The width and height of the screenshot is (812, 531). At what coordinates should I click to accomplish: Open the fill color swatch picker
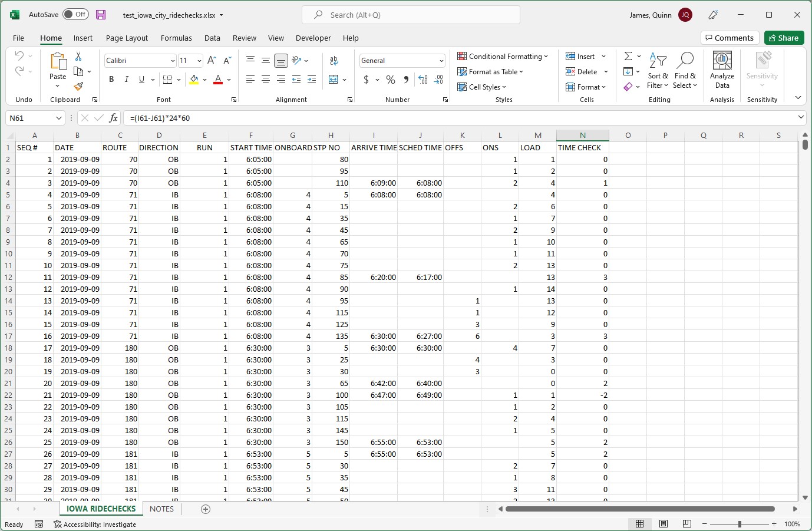point(203,79)
